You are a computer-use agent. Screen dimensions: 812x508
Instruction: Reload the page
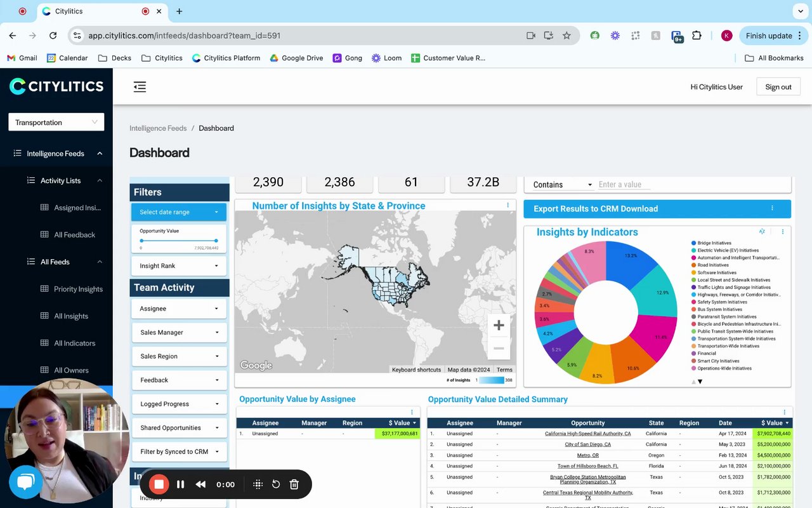pyautogui.click(x=53, y=36)
